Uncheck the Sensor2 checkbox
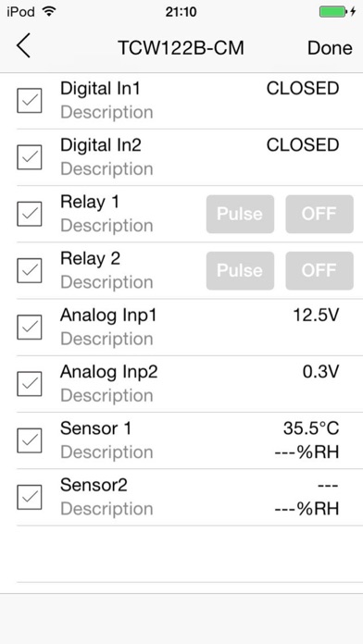Image resolution: width=363 pixels, height=644 pixels. 30,497
